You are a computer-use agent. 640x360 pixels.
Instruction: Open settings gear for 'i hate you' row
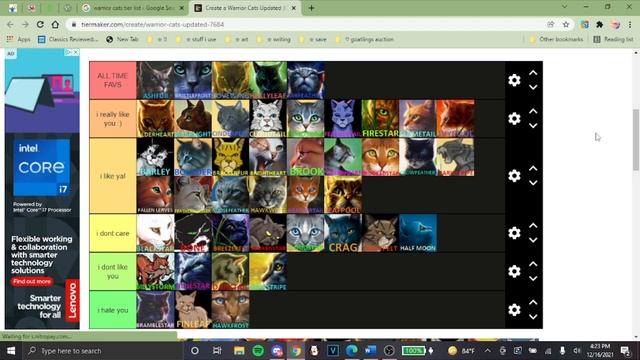[514, 309]
